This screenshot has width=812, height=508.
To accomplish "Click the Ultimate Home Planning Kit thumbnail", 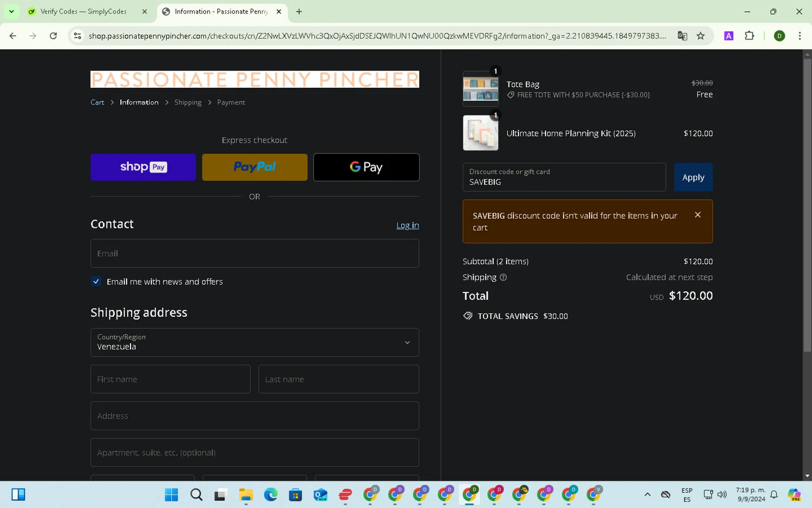I will [481, 133].
